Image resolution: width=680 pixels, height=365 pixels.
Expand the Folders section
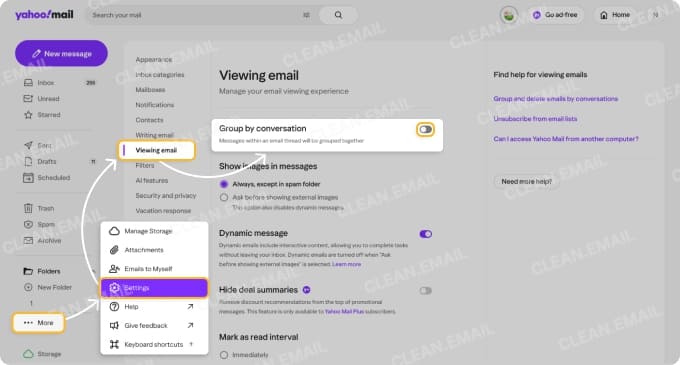click(49, 271)
